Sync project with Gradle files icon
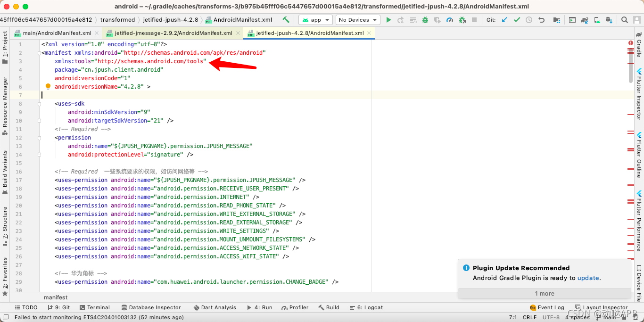Image resolution: width=644 pixels, height=322 pixels. coord(585,20)
